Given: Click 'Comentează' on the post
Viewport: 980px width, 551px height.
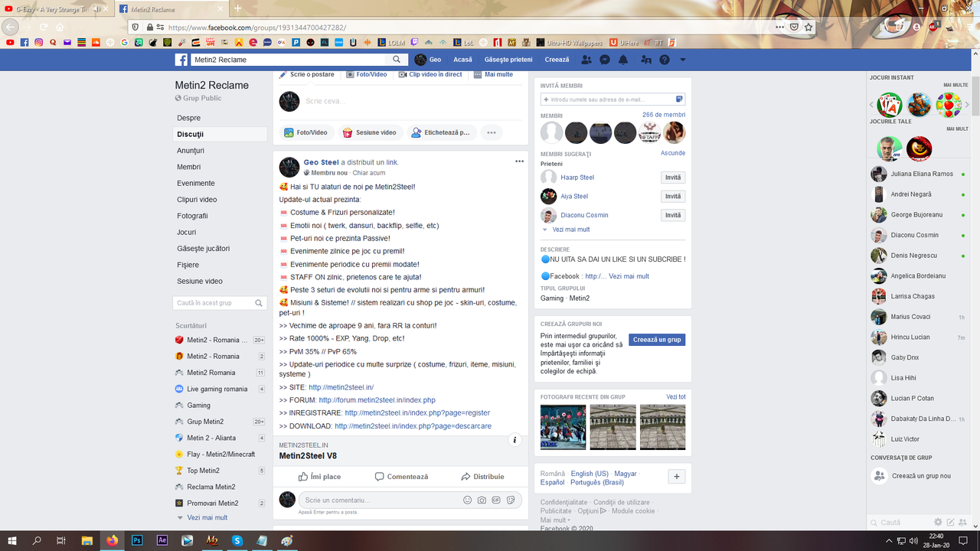Looking at the screenshot, I should [401, 477].
